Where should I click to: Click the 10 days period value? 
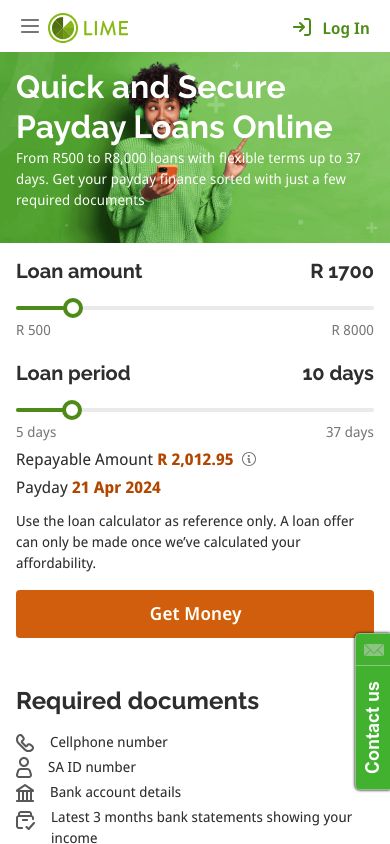338,374
